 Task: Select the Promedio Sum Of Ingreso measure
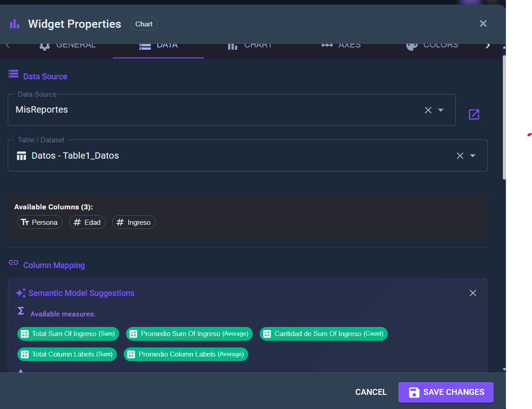pos(189,333)
